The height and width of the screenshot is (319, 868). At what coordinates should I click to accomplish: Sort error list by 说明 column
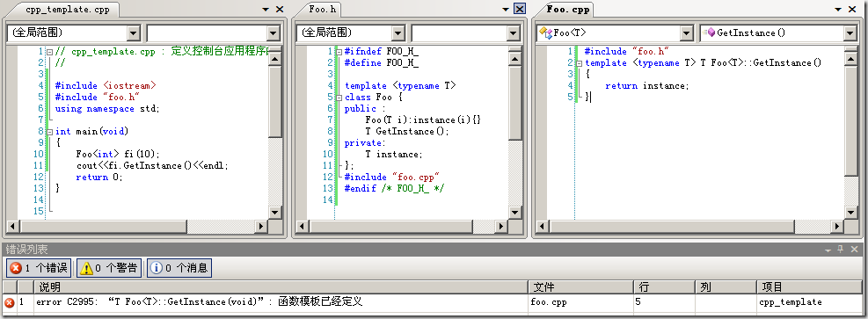tap(281, 287)
